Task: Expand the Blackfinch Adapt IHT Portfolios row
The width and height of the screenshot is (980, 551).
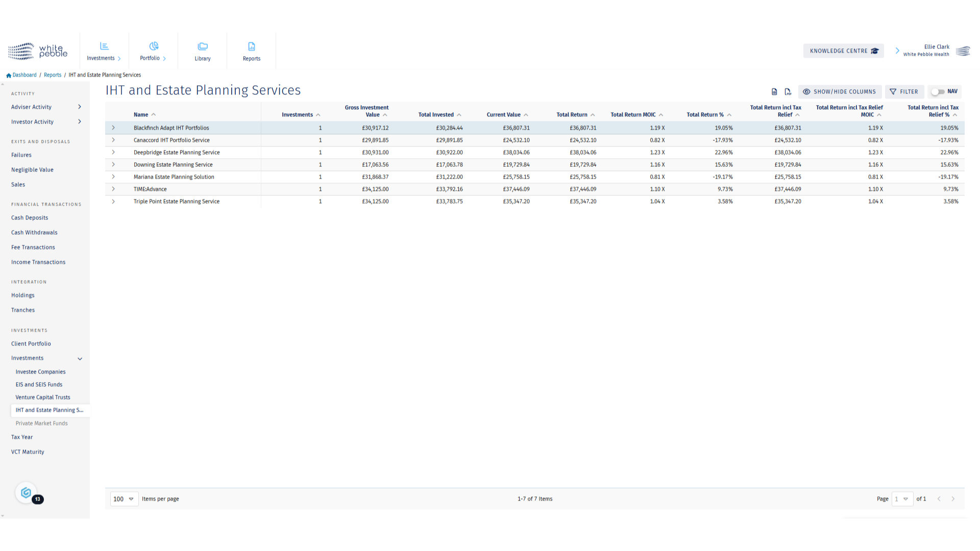Action: tap(113, 128)
